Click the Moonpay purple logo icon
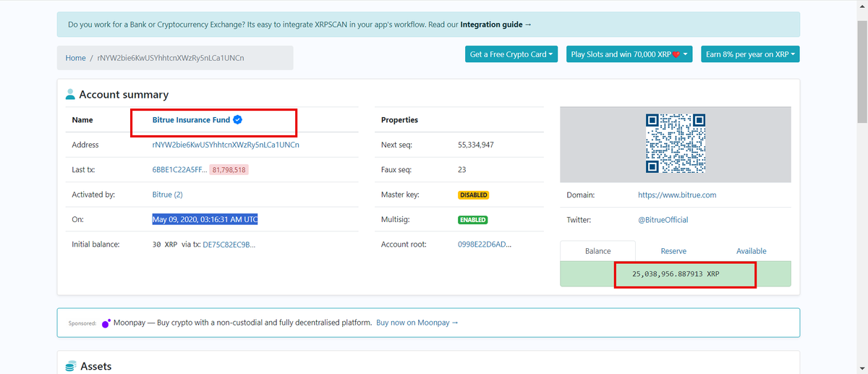The image size is (868, 374). (x=106, y=323)
